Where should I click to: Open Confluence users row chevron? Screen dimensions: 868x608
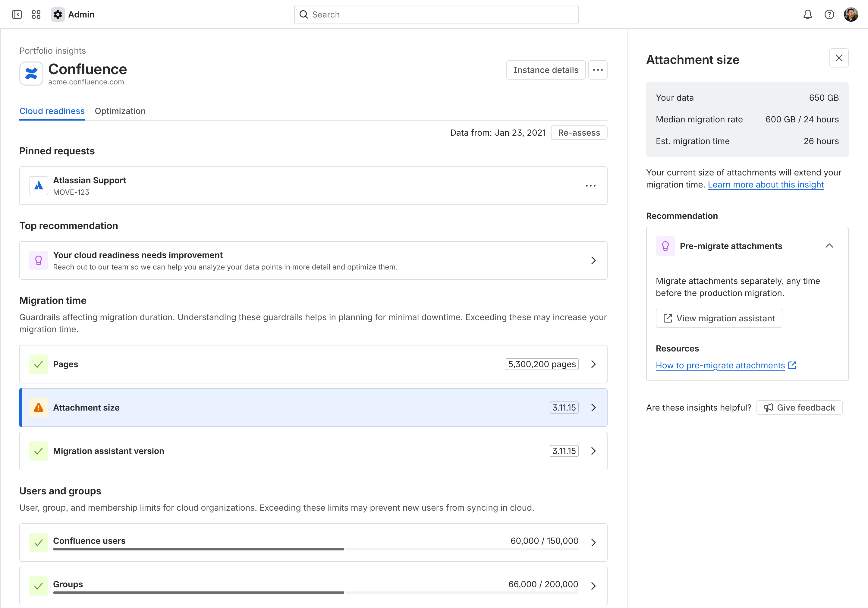click(x=593, y=543)
